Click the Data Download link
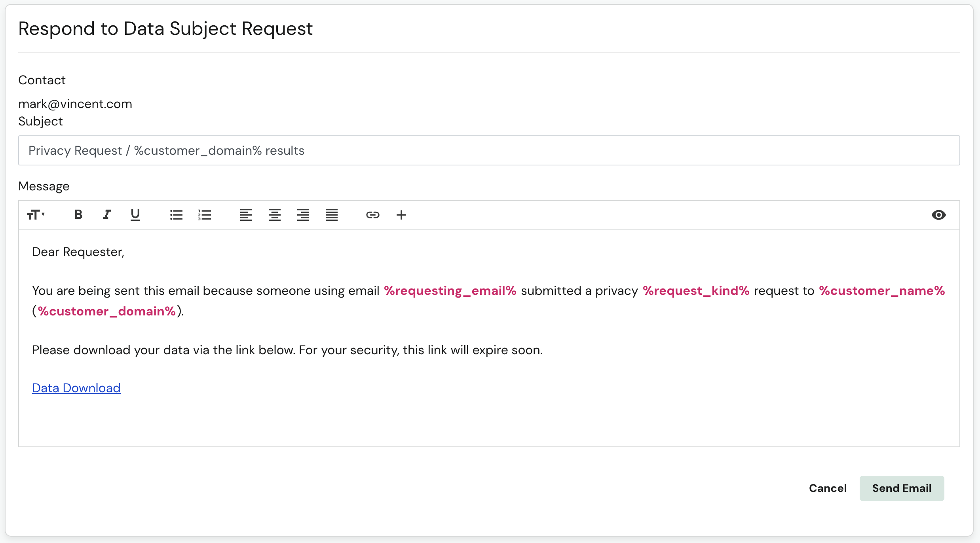This screenshot has height=543, width=980. (x=76, y=388)
